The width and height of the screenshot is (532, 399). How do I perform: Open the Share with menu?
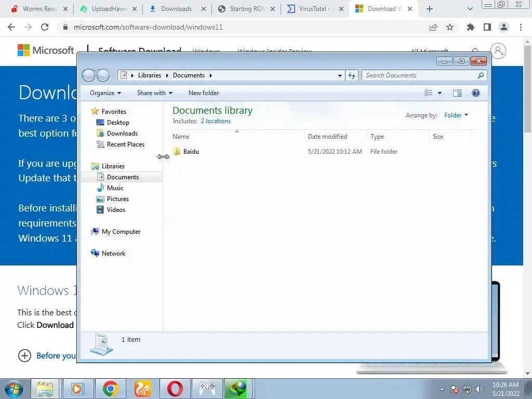pyautogui.click(x=155, y=93)
